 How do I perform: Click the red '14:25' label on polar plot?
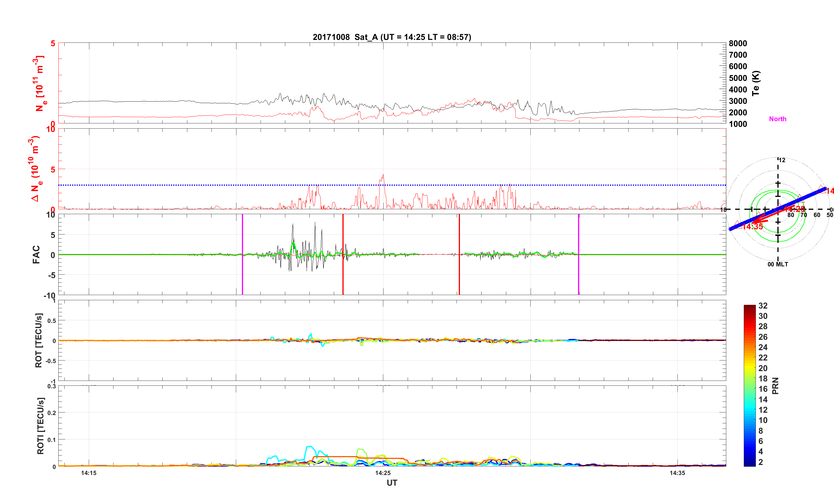coord(794,209)
